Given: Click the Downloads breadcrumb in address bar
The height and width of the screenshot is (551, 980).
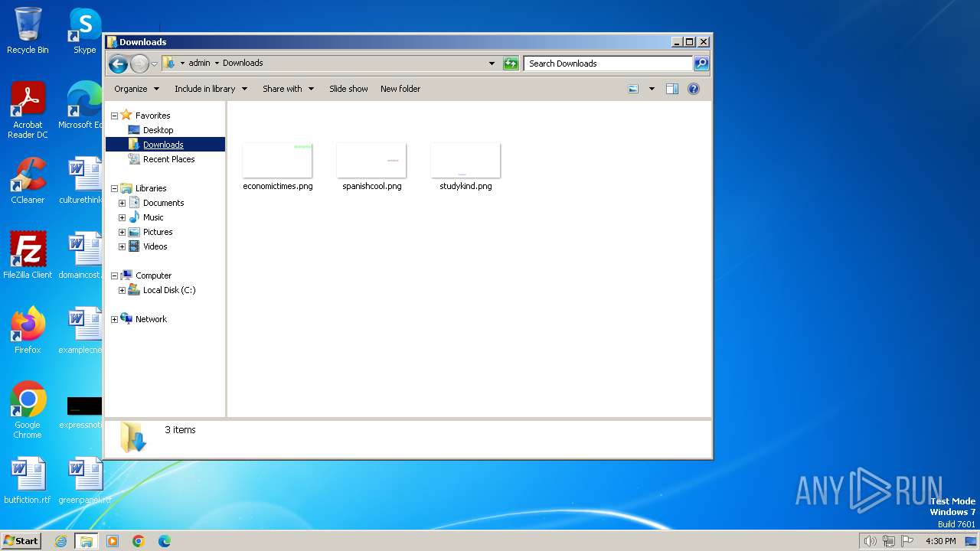Looking at the screenshot, I should 243,64.
